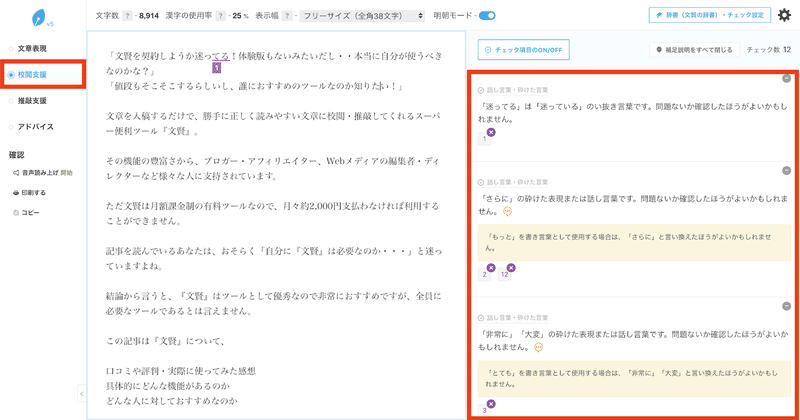Click 印刷する in the sidebar
The height and width of the screenshot is (420, 800).
point(34,193)
